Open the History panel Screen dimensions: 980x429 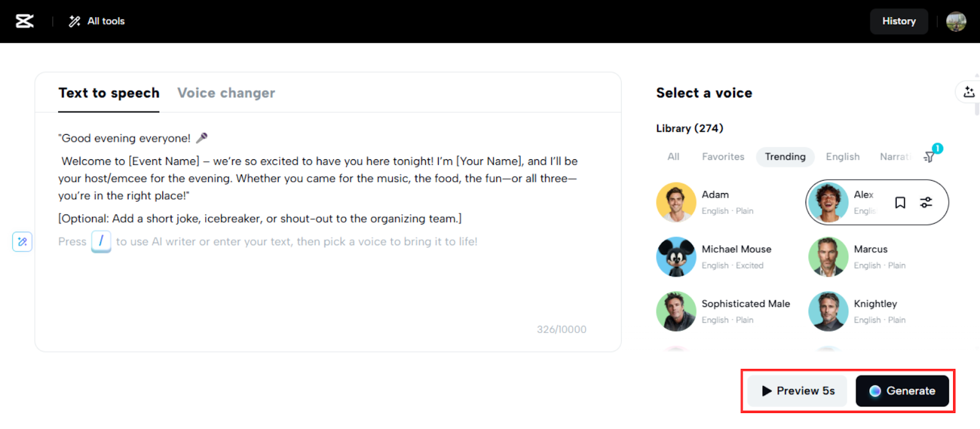pyautogui.click(x=899, y=21)
